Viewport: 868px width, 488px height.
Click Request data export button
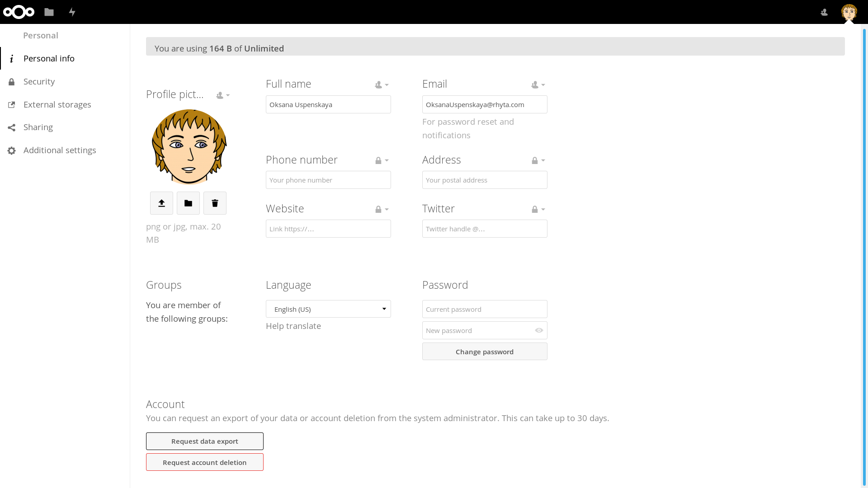(204, 441)
